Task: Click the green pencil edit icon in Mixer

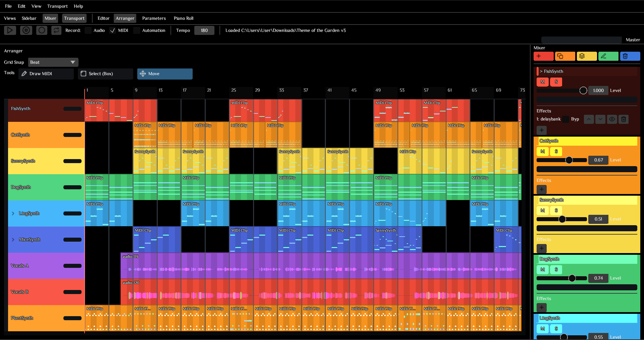Action: [x=608, y=56]
